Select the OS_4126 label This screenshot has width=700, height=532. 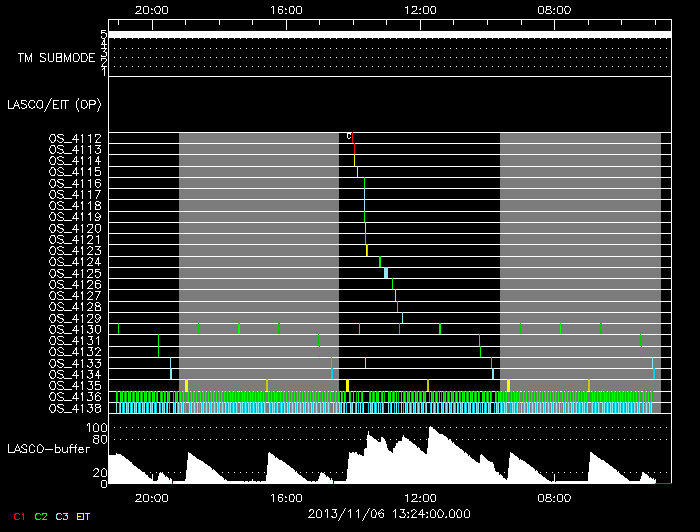click(75, 285)
